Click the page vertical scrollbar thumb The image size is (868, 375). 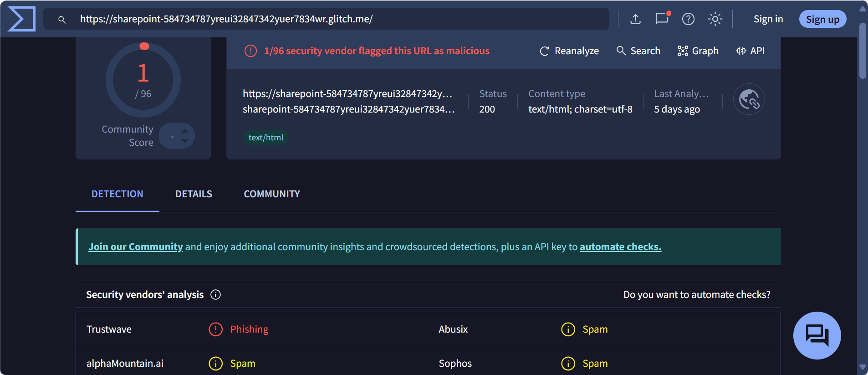[x=863, y=51]
